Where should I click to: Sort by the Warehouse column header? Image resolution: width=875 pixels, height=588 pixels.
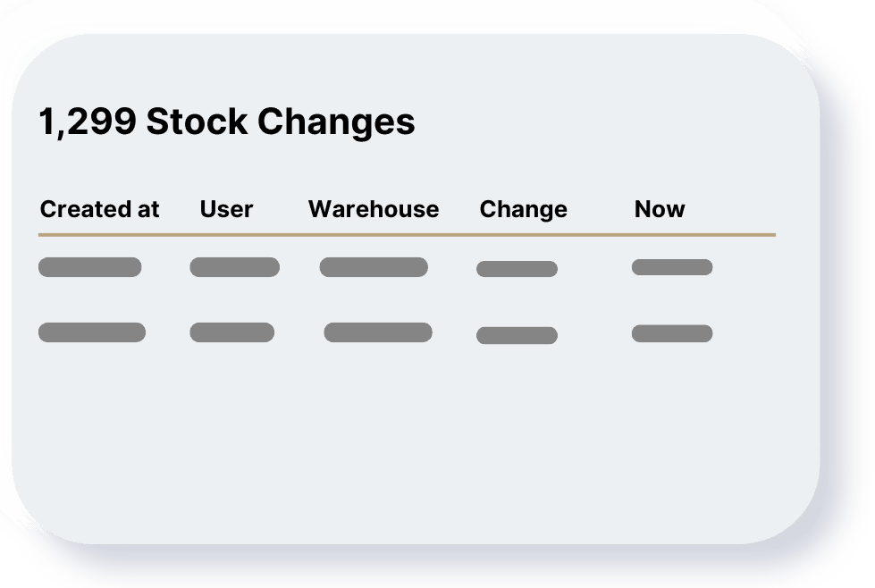tap(374, 209)
